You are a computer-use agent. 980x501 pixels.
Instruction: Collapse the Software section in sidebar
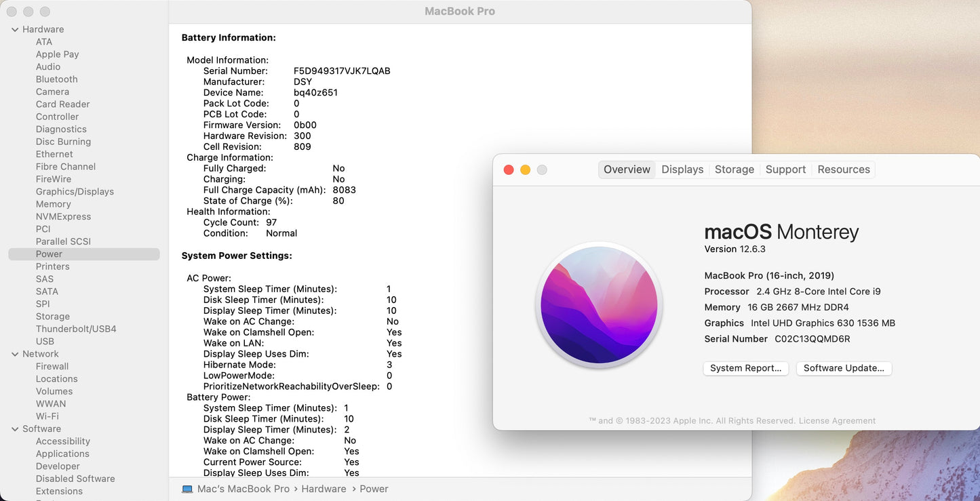coord(15,429)
